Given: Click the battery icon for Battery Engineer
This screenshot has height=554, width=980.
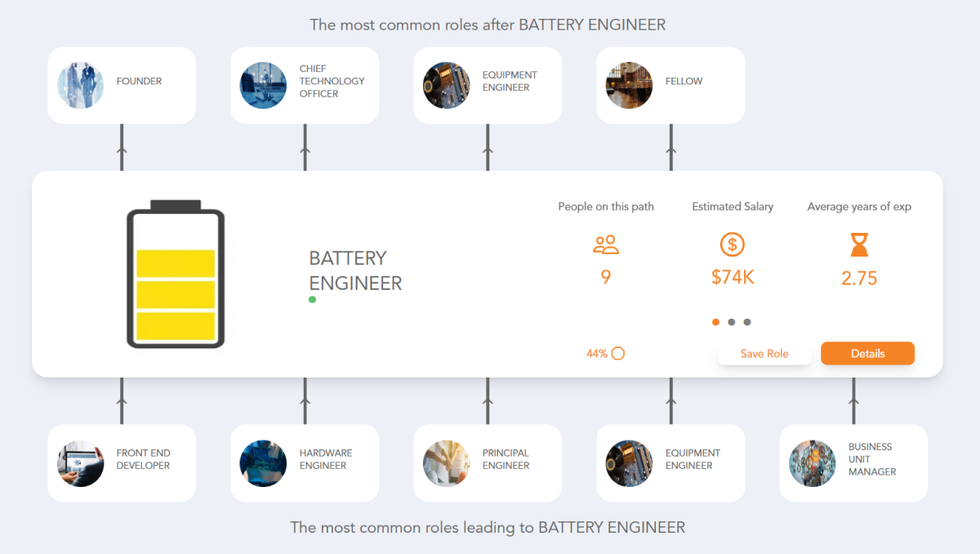Looking at the screenshot, I should click(176, 275).
